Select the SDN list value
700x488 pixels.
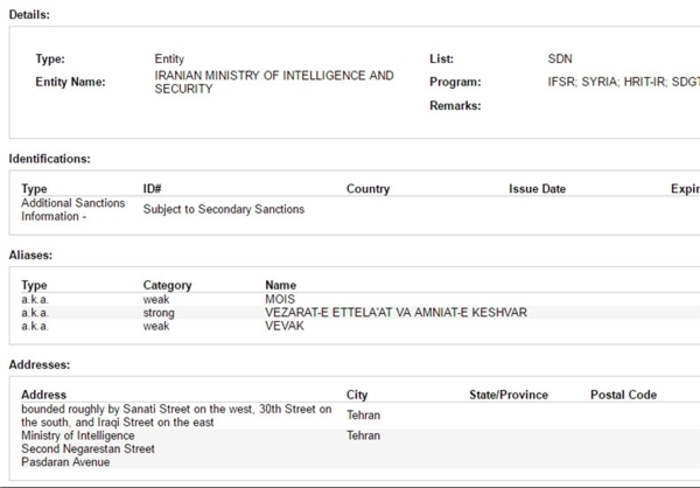(x=560, y=58)
